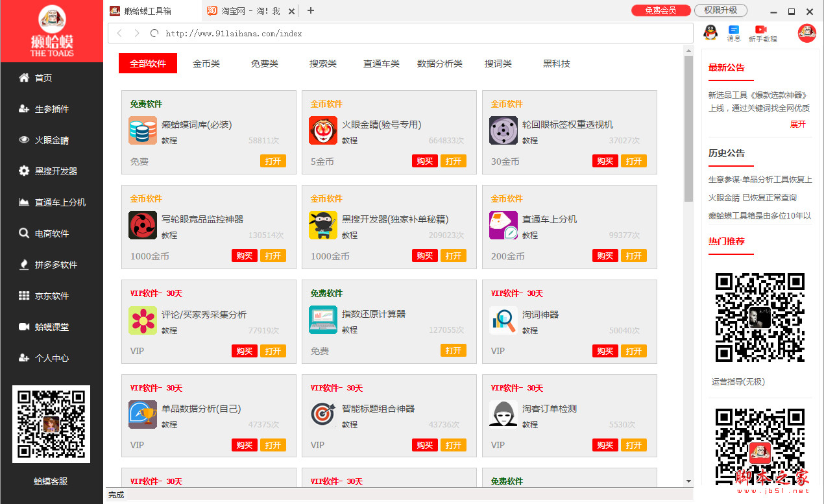Open 教程 link under 淘词神器
The image size is (824, 504).
pos(530,330)
